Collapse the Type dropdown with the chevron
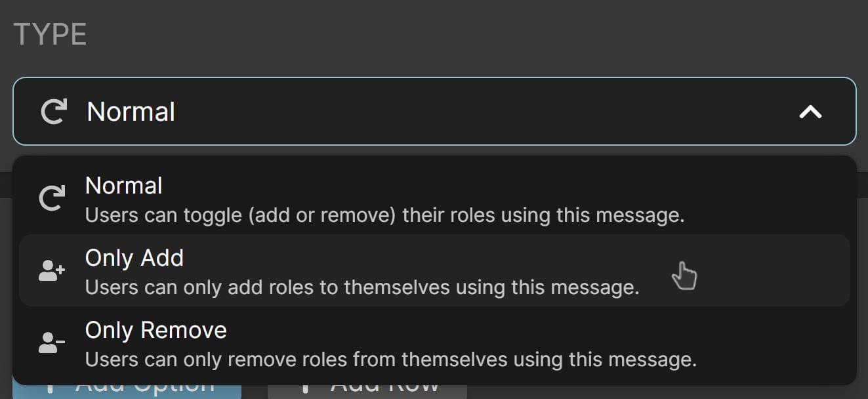The height and width of the screenshot is (399, 868). click(x=811, y=111)
